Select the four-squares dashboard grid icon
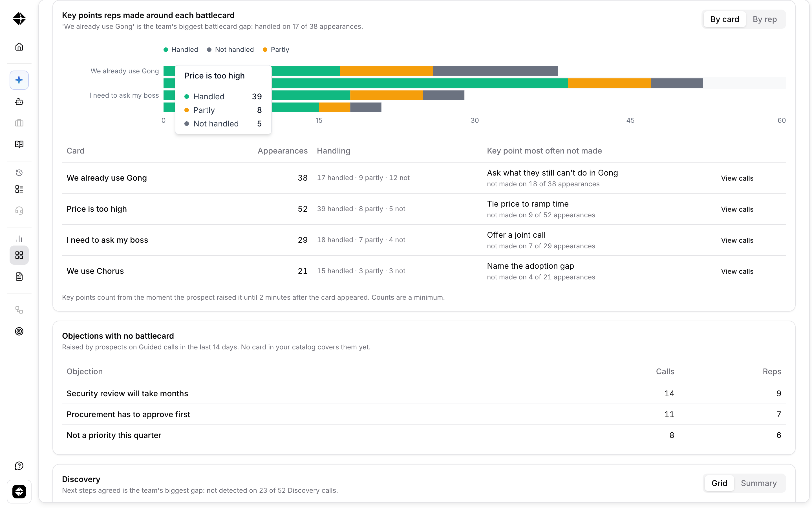 tap(19, 255)
